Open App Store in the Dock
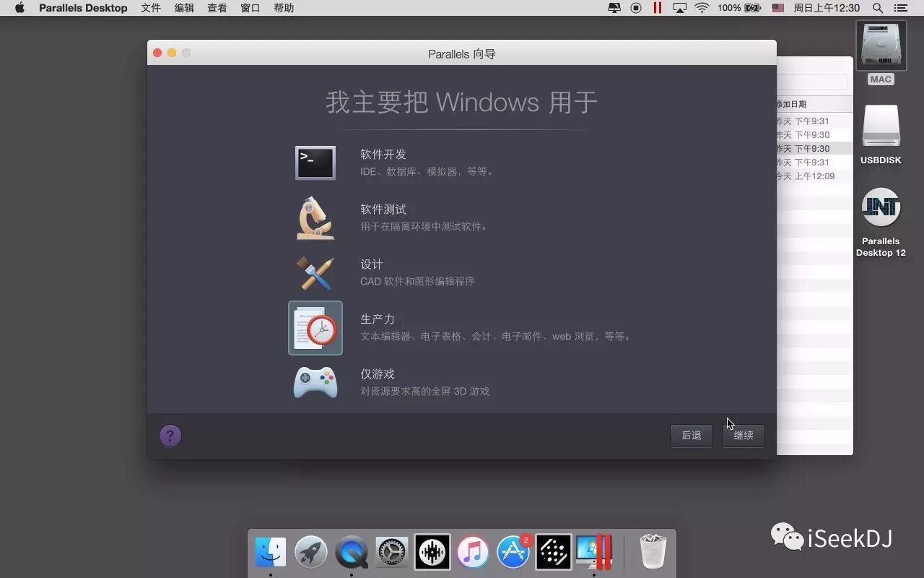This screenshot has height=578, width=924. click(513, 553)
